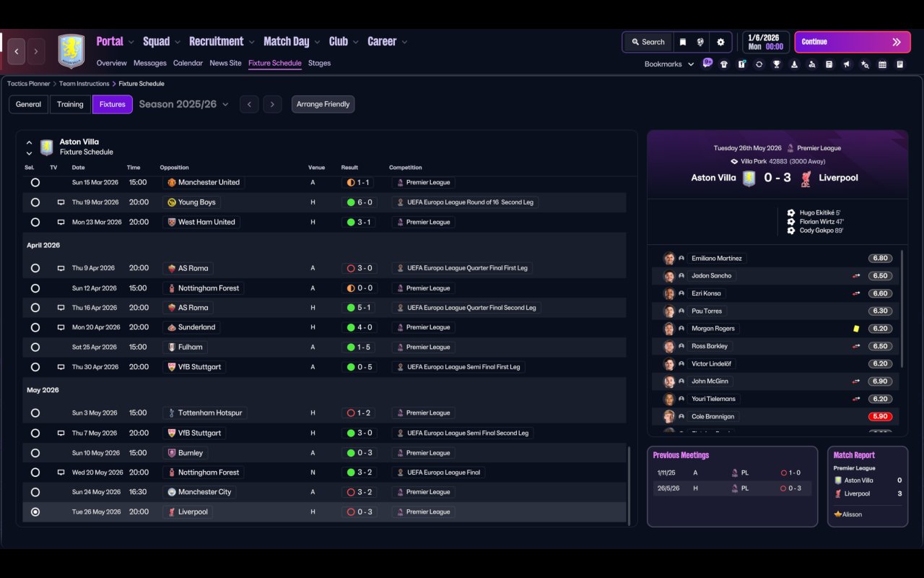This screenshot has height=578, width=924.
Task: Expand the Recruitment menu chevron
Action: point(252,43)
